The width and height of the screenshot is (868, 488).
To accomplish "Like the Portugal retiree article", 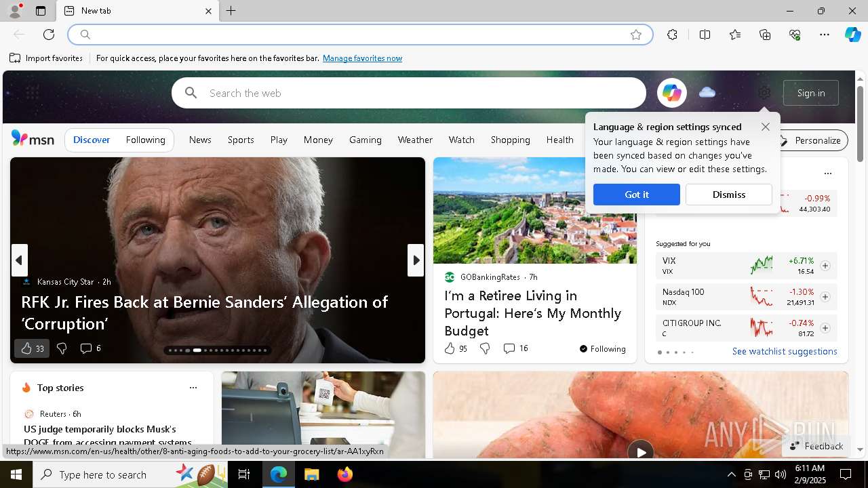I will pos(456,348).
